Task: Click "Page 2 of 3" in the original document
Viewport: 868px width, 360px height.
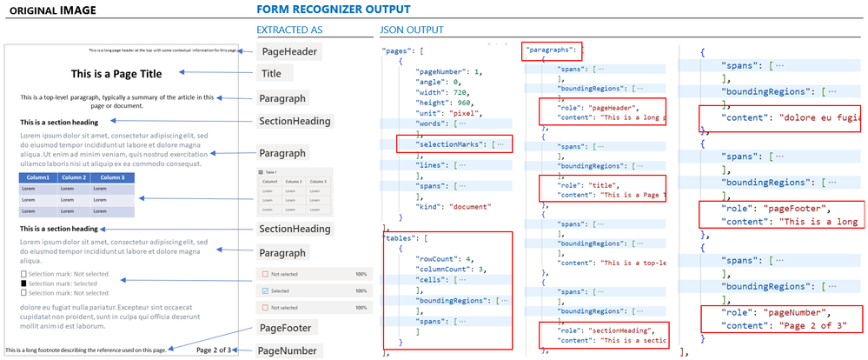Action: point(214,350)
